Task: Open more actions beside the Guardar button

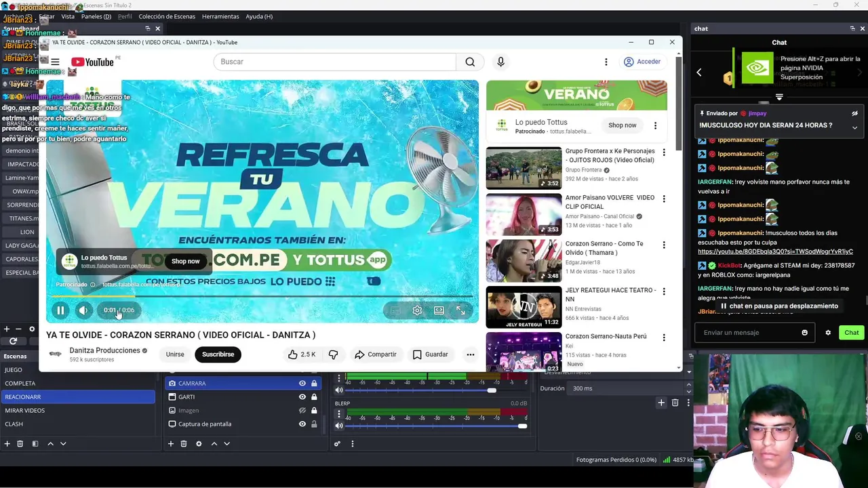Action: [470, 354]
